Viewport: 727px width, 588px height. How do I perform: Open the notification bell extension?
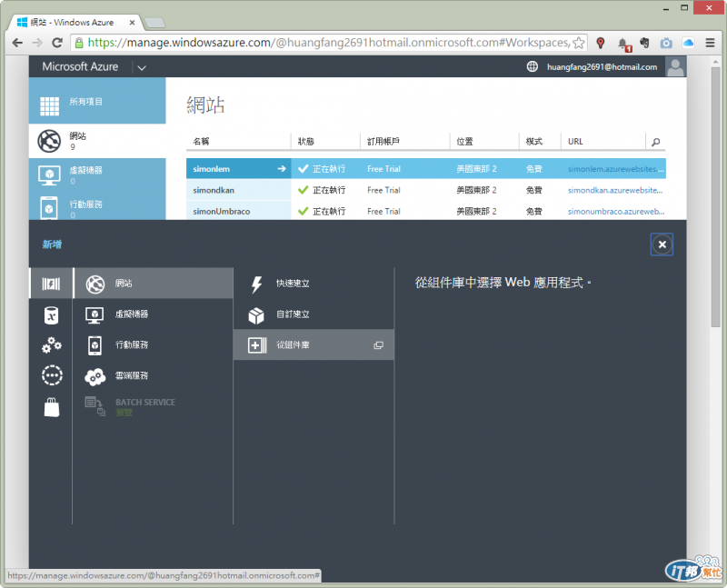(624, 44)
